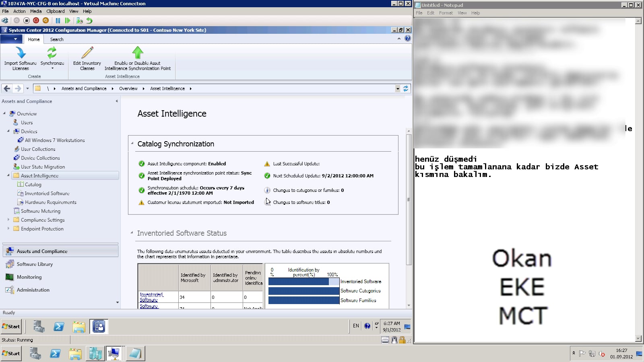This screenshot has width=644, height=362.
Task: Click the navigation Back arrow
Action: pyautogui.click(x=7, y=88)
